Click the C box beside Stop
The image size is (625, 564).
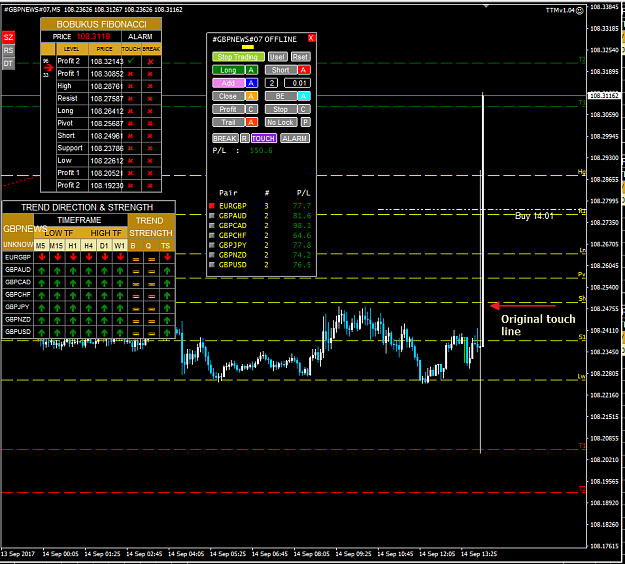(x=303, y=109)
